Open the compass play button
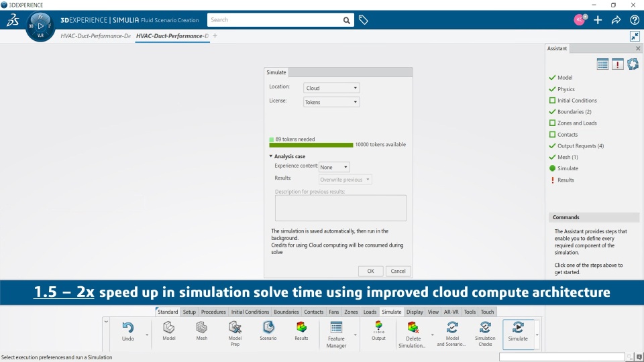This screenshot has height=362, width=644. 40,26
